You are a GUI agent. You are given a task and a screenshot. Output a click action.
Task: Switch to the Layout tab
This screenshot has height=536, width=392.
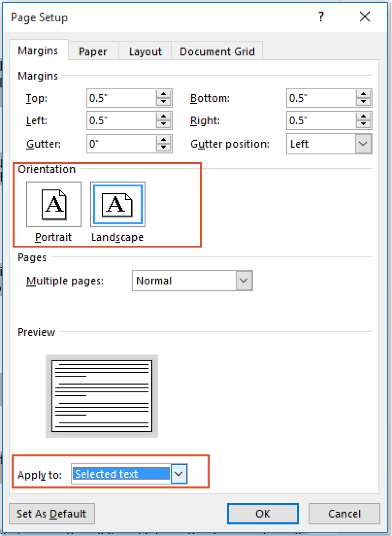[145, 51]
